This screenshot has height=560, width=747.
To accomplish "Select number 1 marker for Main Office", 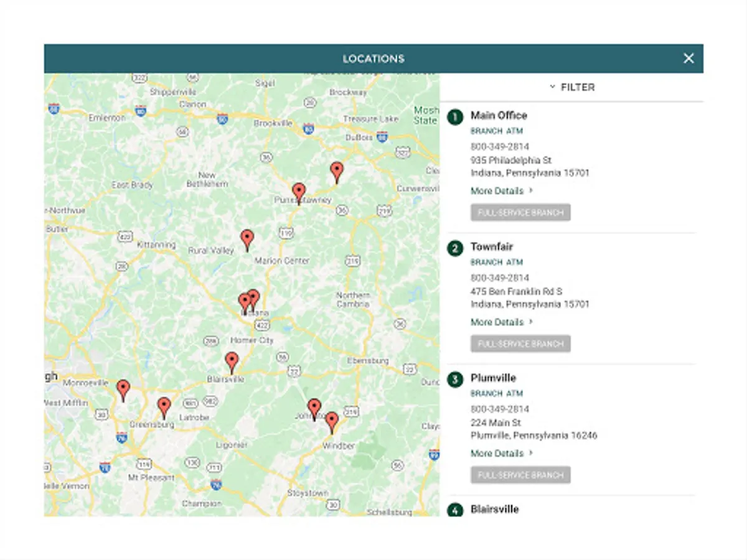I will click(455, 117).
